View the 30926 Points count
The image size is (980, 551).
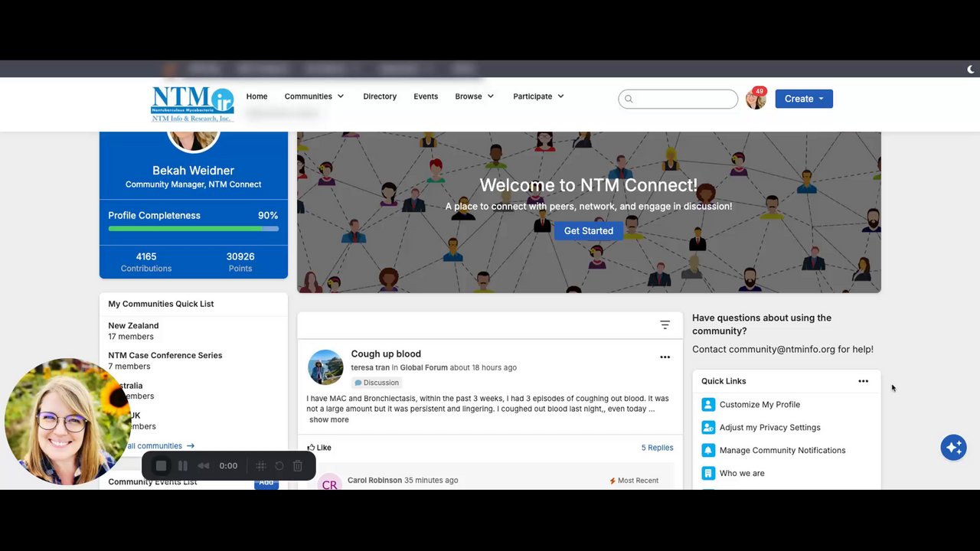coord(240,262)
